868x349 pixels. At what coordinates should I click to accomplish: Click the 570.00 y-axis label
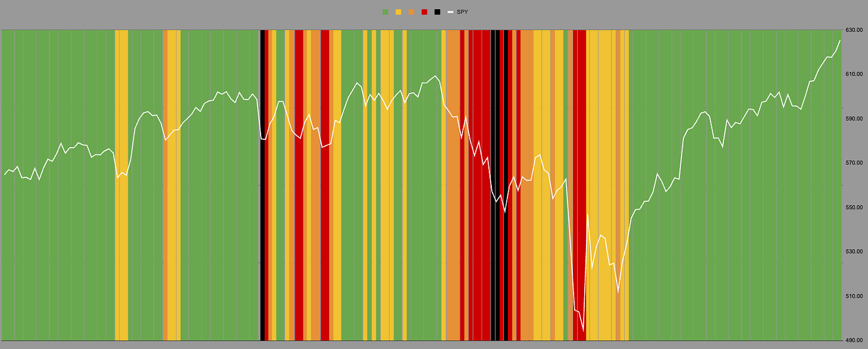click(x=854, y=163)
